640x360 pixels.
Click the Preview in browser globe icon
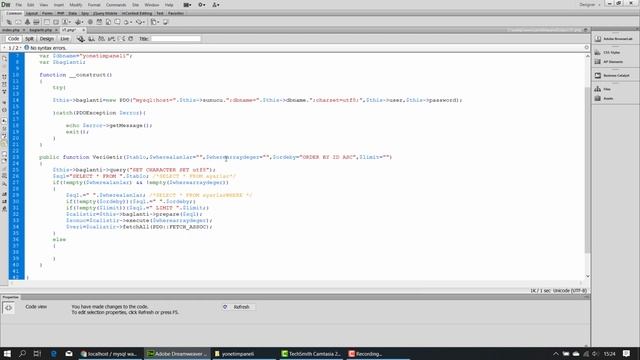pos(81,39)
